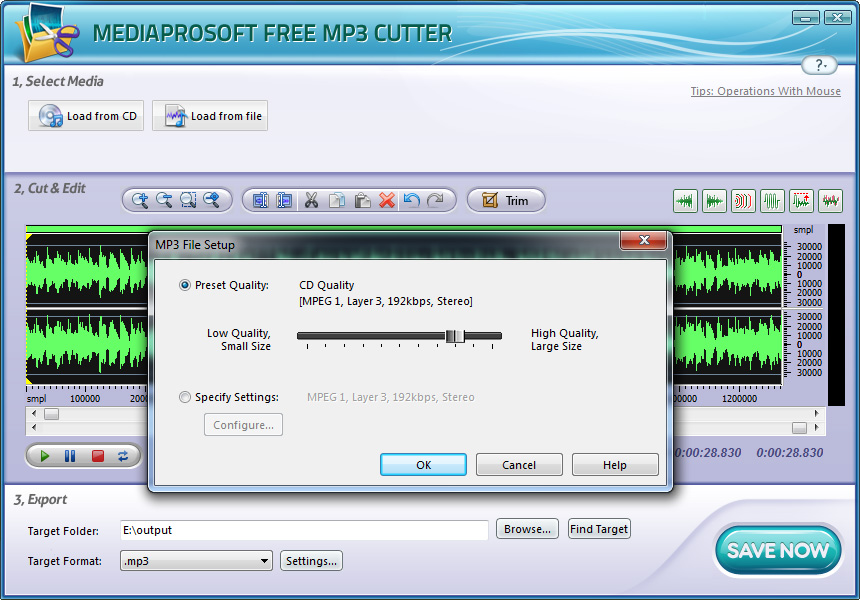Select the Specify Settings radio button
This screenshot has width=860, height=600.
185,397
